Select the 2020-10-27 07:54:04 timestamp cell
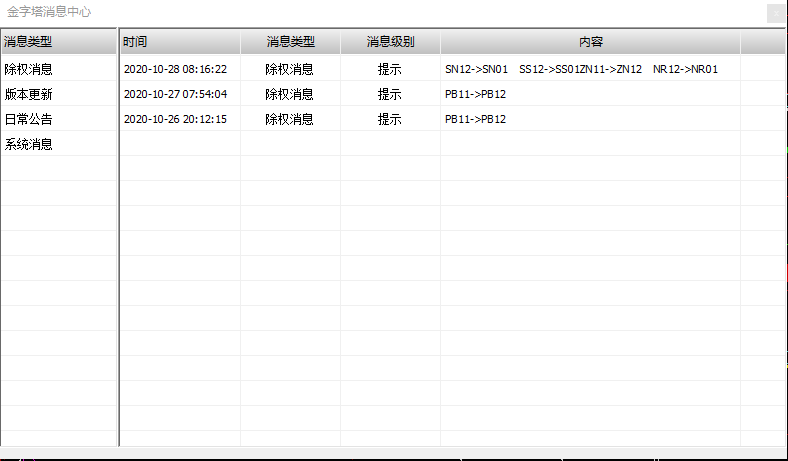Screen dimensions: 788x461 click(175, 94)
